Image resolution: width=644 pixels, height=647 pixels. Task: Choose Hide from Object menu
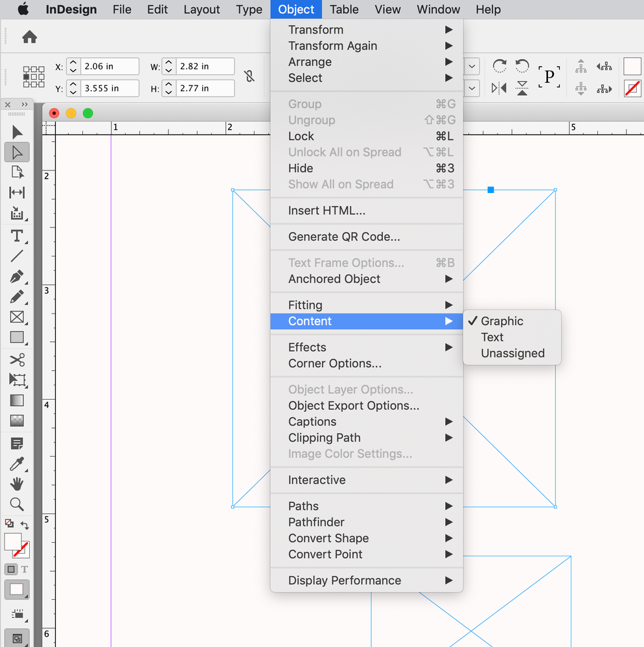[367, 168]
